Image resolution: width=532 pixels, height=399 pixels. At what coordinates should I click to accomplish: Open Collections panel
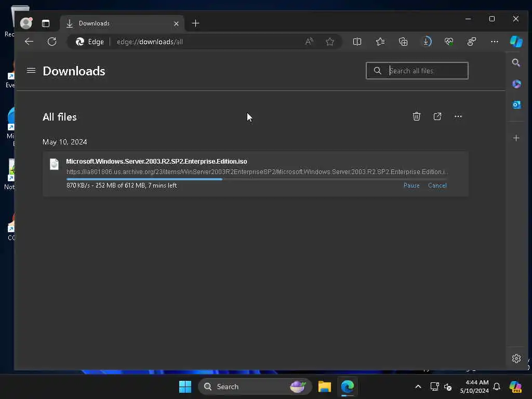403,42
